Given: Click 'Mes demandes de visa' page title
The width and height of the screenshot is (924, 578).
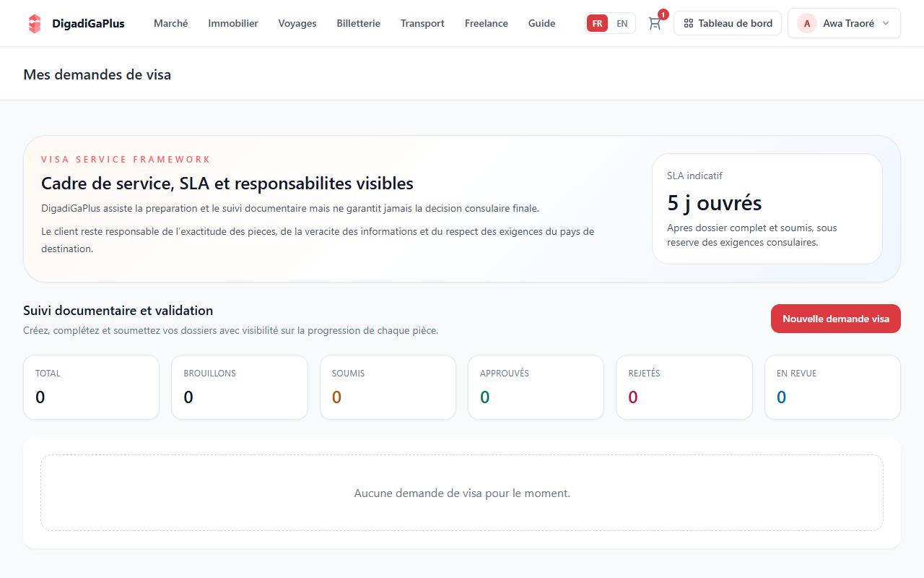Looking at the screenshot, I should [97, 74].
